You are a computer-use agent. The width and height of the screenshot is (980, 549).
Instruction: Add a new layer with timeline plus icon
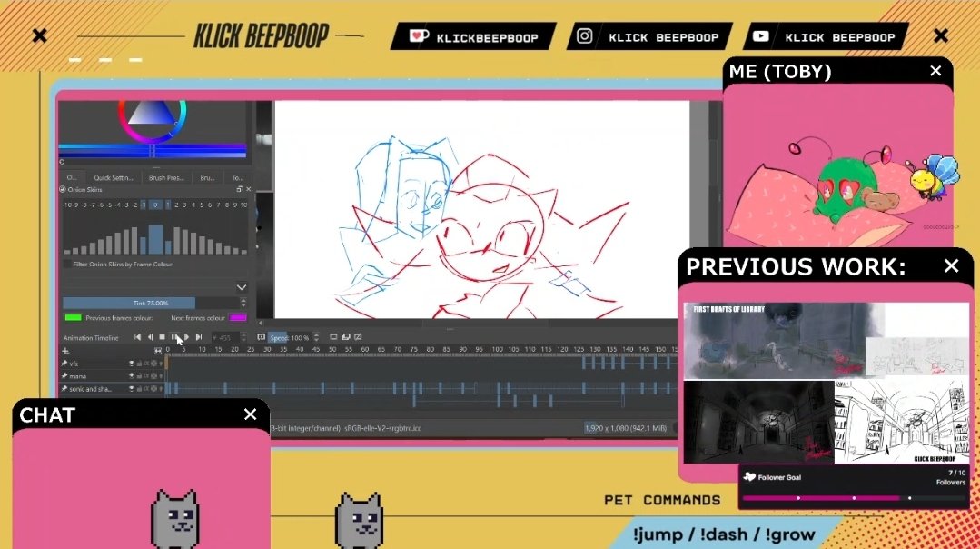65,351
